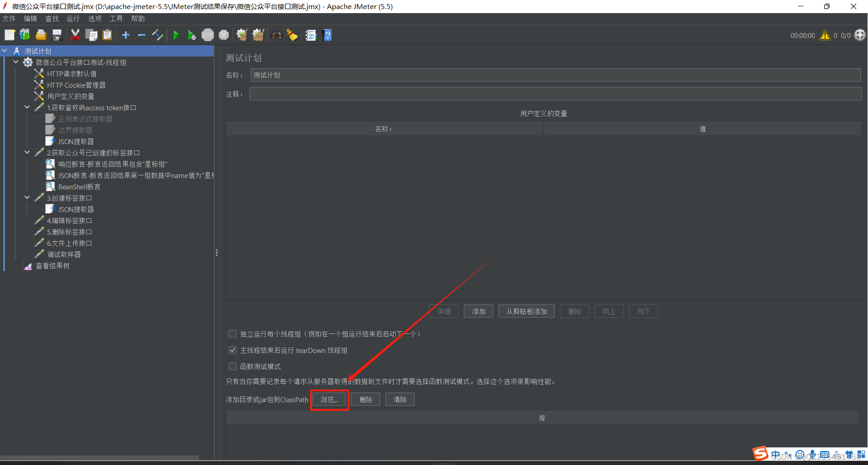
Task: Click the classpath 删除 button
Action: (366, 399)
